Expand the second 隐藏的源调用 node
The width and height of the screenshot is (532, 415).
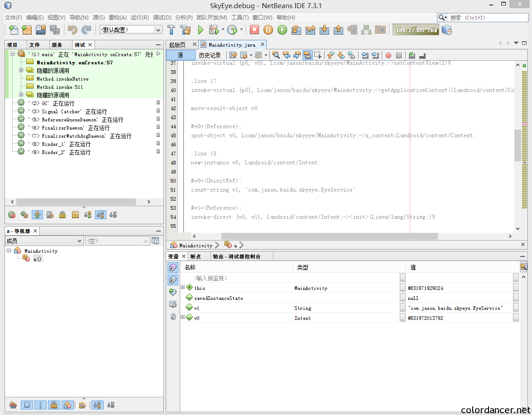(x=21, y=95)
